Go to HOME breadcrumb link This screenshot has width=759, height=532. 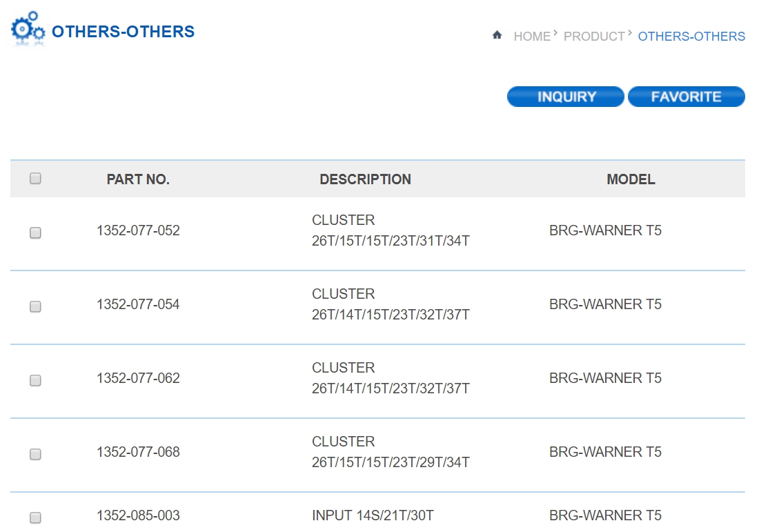click(x=532, y=37)
